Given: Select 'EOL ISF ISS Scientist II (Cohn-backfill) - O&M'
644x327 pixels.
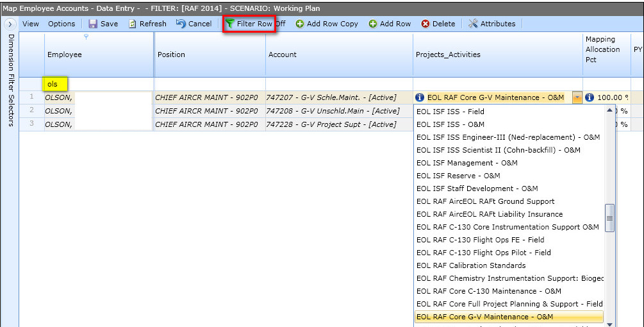Looking at the screenshot, I should pos(509,150).
